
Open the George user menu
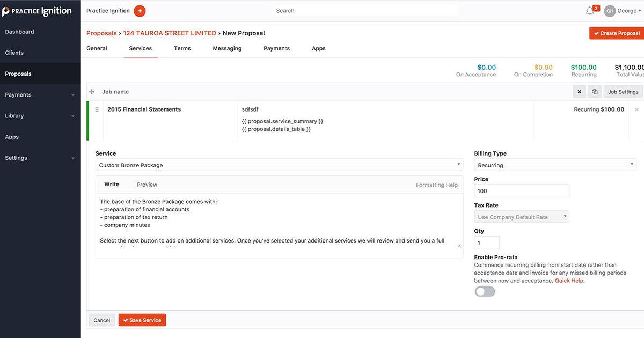[x=629, y=11]
